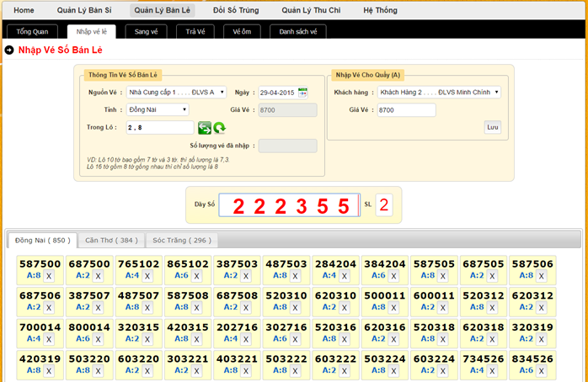Image resolution: width=588 pixels, height=382 pixels.
Task: Click the Dãy Số number input field
Action: (289, 205)
